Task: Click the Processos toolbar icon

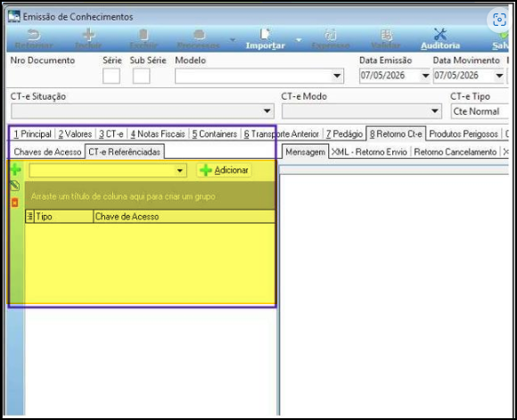Action: (199, 35)
